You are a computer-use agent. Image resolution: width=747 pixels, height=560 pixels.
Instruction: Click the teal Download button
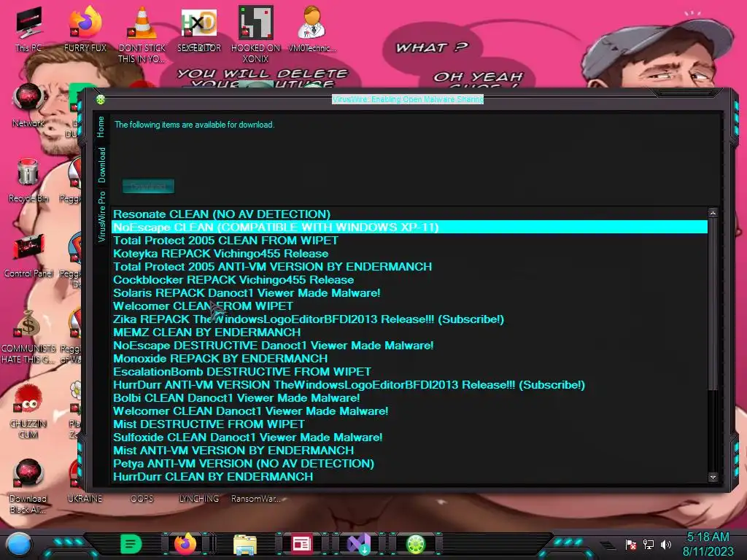pos(148,186)
